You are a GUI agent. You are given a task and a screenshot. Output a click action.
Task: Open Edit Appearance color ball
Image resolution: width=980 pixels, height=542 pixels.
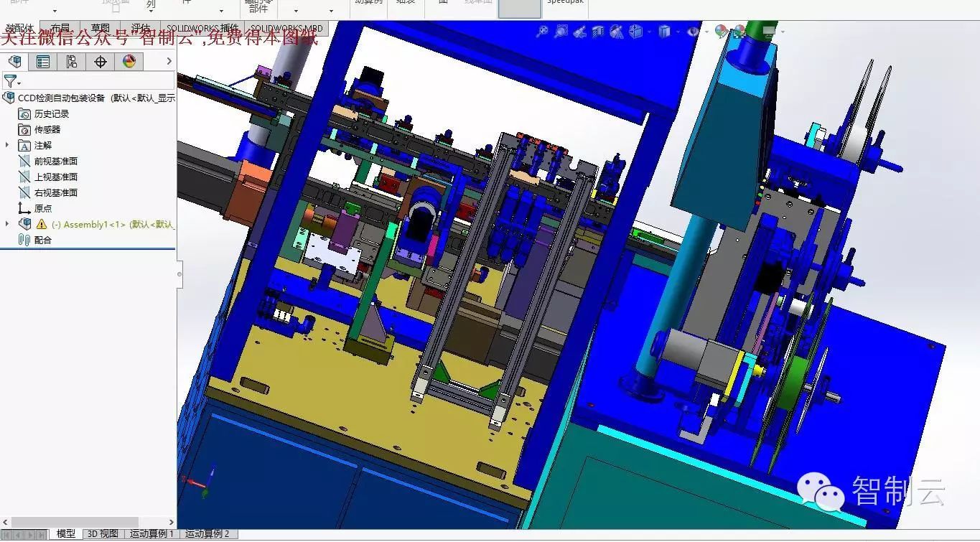(722, 31)
